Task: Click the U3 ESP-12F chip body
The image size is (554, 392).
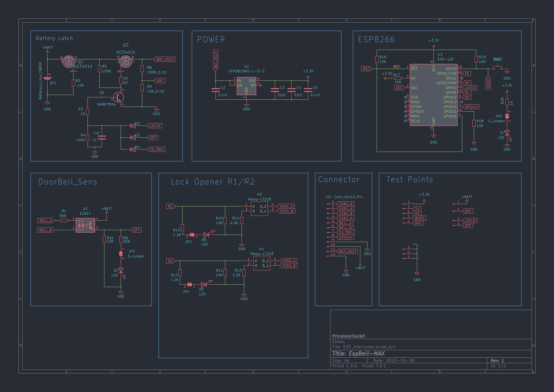Action: coord(433,95)
